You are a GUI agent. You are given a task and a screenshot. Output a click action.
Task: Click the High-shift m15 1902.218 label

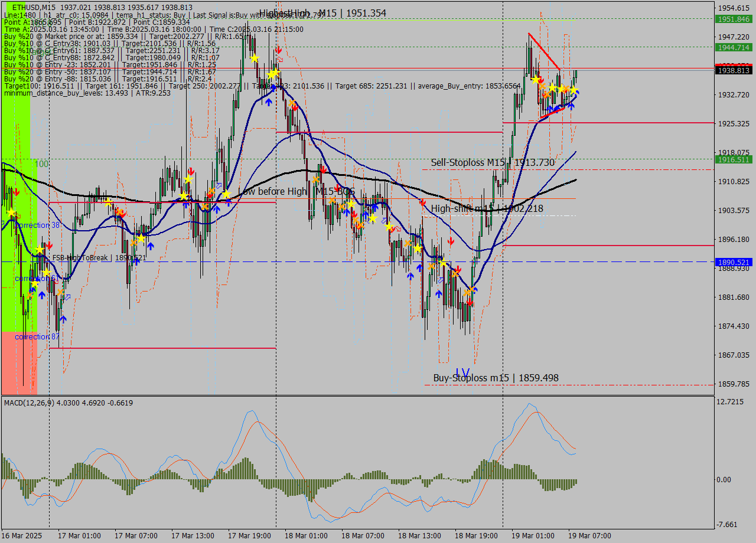coord(487,208)
